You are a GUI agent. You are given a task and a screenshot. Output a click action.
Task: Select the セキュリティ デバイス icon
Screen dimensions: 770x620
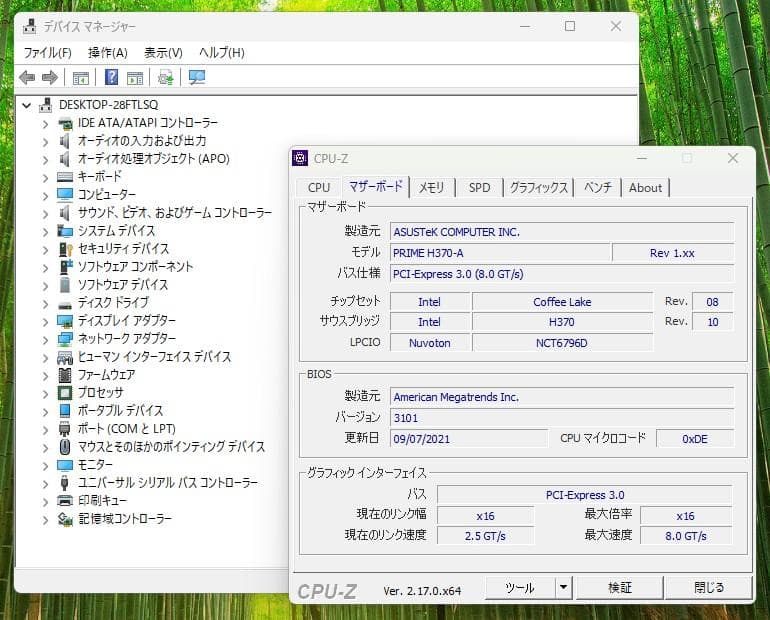[65, 249]
